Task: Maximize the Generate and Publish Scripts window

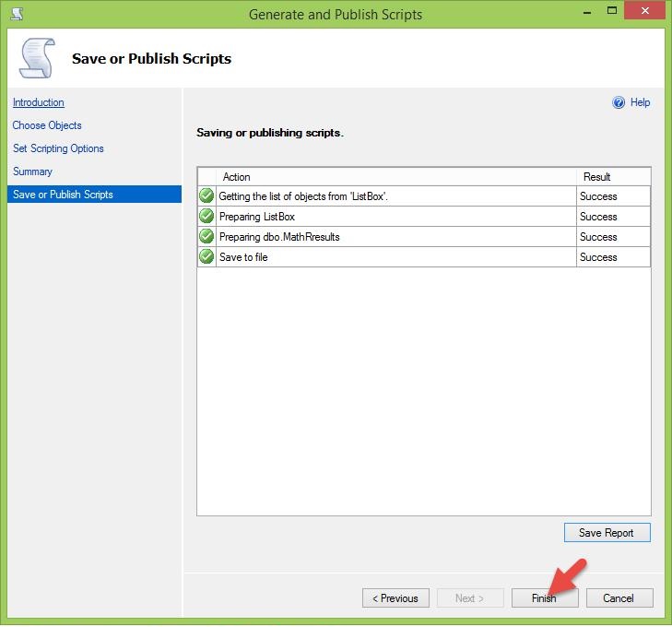Action: point(612,11)
